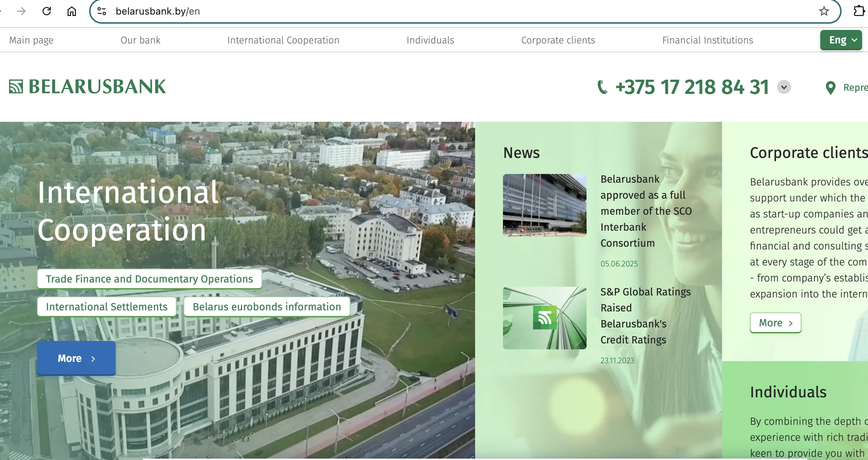Open the Main page menu item
Viewport: 868px width, 460px height.
[x=31, y=40]
